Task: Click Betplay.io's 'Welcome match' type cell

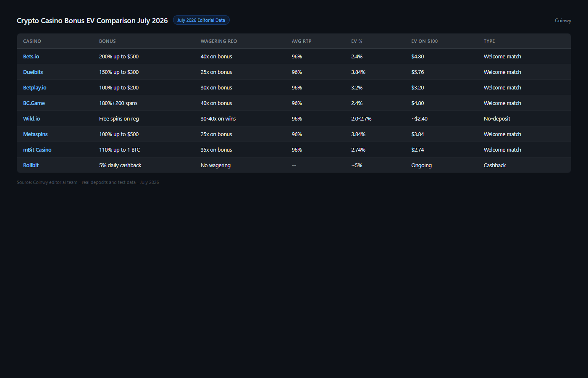Action: 502,88
